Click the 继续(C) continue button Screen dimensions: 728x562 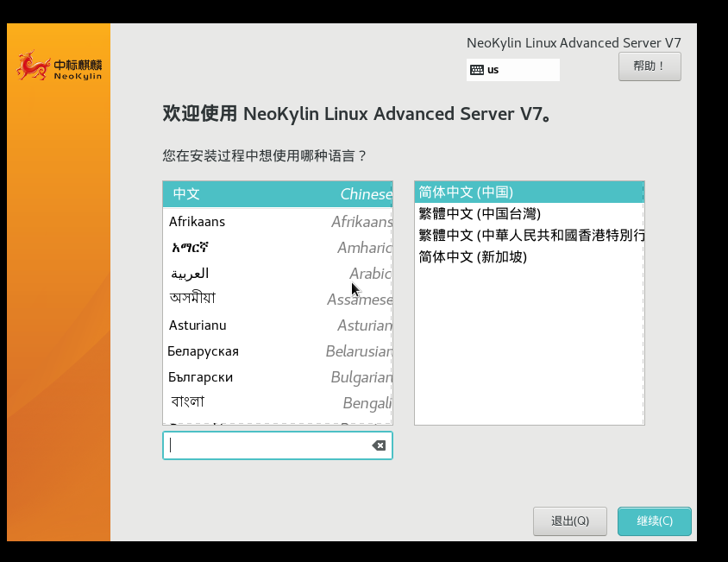[x=654, y=521]
